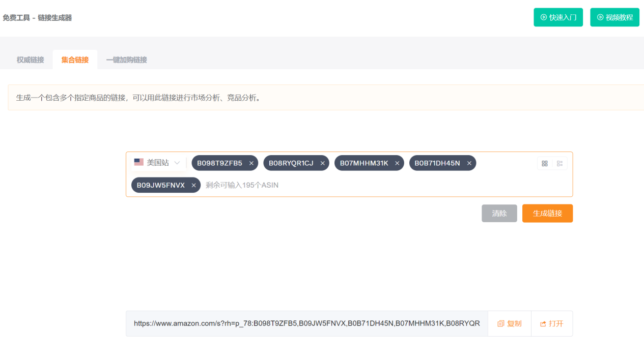Viewport: 644px width, 360px height.
Task: Click the US flag icon
Action: (138, 162)
